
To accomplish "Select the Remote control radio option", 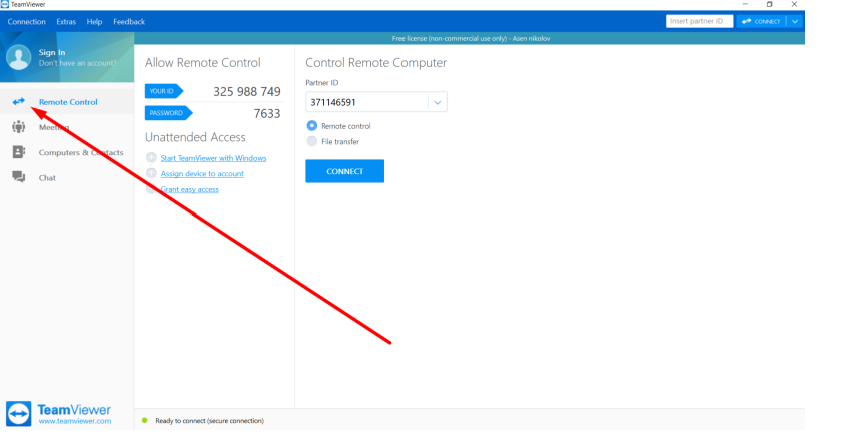I will click(x=312, y=126).
